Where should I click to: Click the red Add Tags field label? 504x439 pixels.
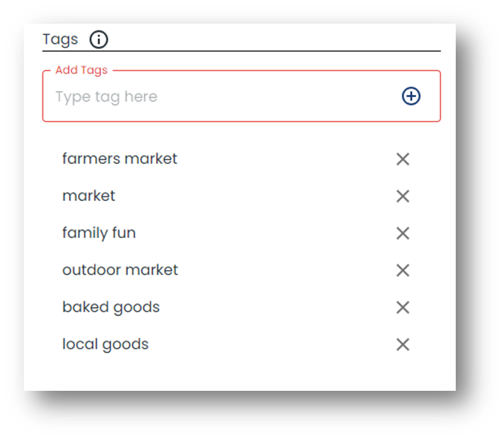[82, 70]
